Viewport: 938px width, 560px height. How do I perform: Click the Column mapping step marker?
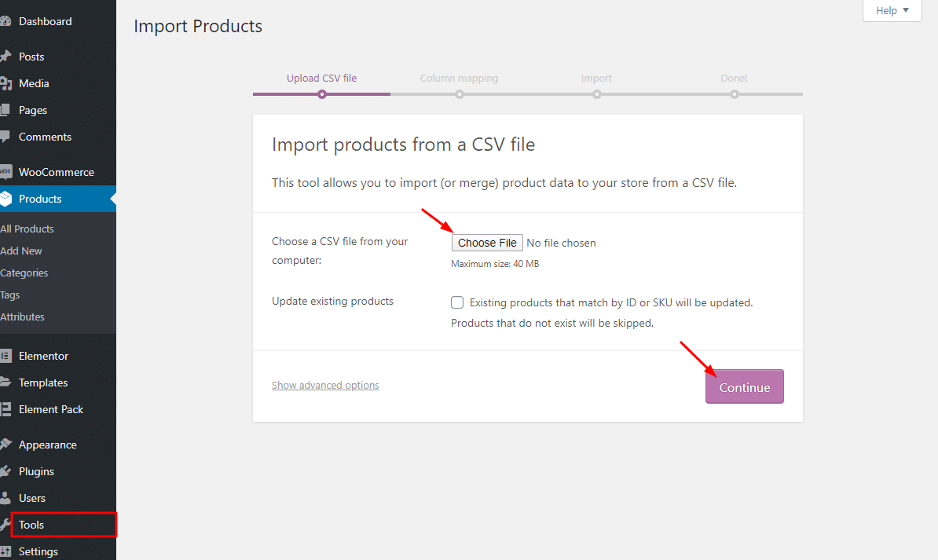460,94
